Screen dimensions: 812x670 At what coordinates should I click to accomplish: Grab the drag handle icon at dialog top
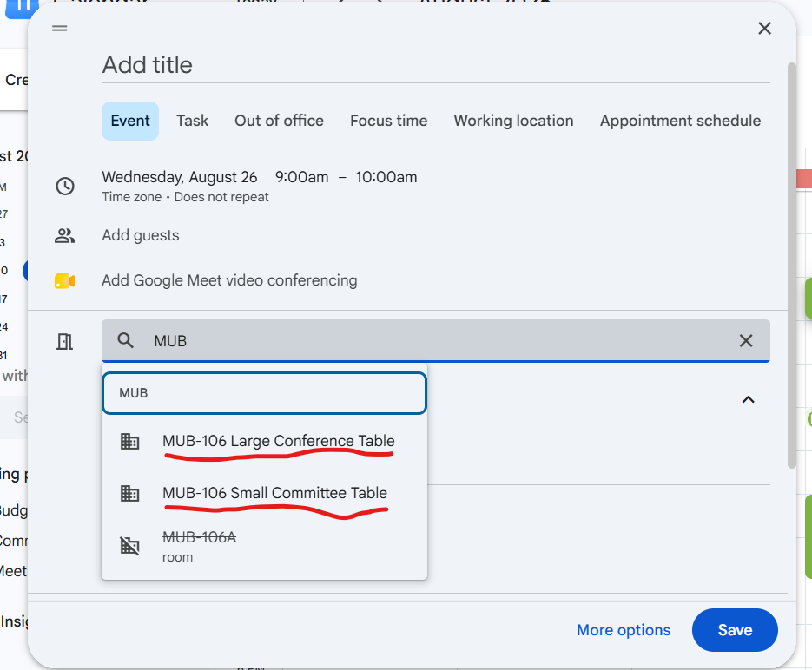[60, 29]
